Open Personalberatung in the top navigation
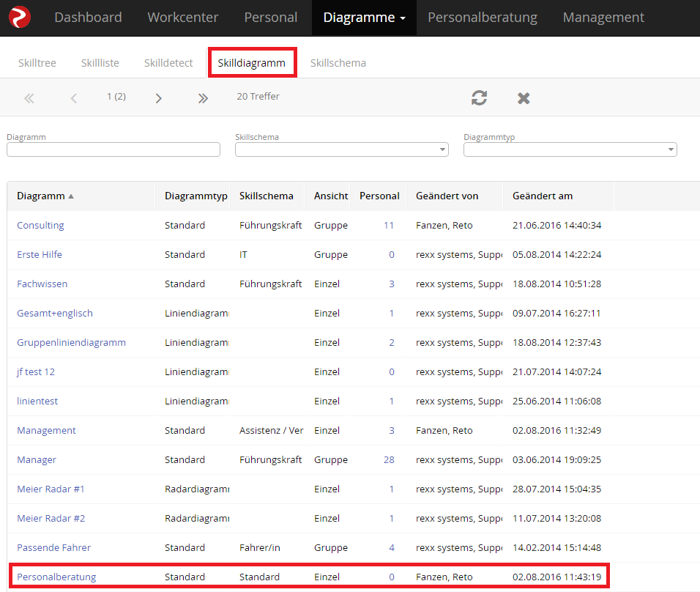700x592 pixels. coord(483,18)
